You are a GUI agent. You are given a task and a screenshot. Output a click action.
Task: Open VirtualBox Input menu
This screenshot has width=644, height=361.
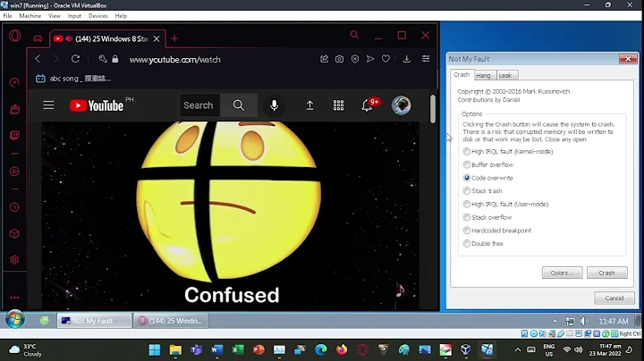tap(74, 15)
